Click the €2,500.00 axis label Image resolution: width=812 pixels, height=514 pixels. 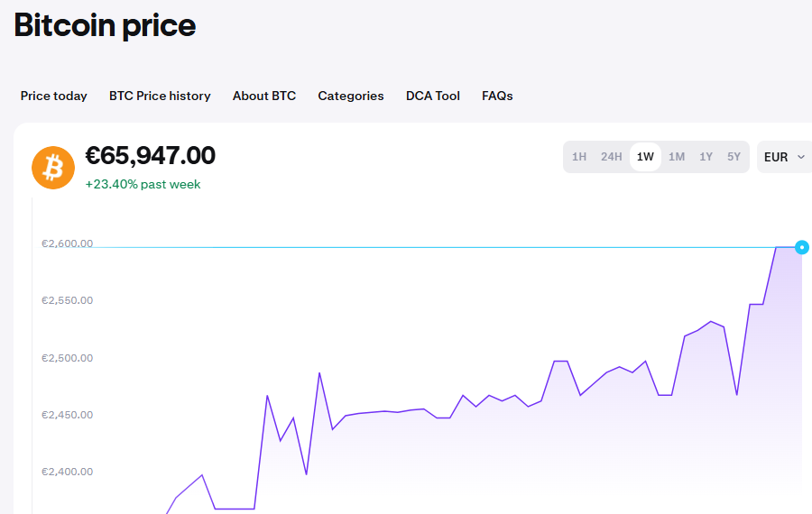tap(68, 358)
